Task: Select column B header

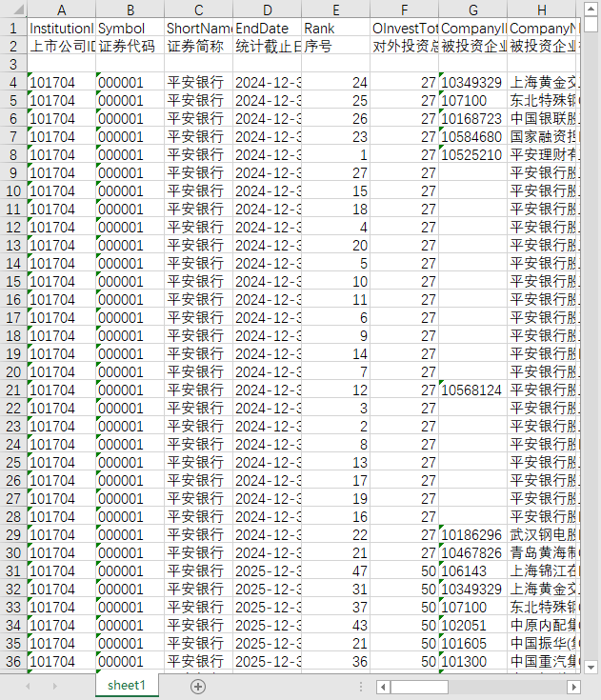Action: click(130, 10)
